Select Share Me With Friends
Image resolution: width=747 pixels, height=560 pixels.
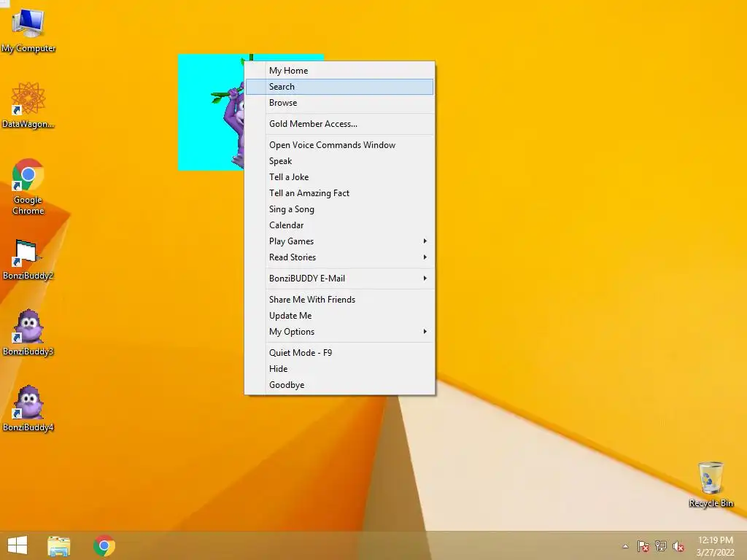[339, 300]
